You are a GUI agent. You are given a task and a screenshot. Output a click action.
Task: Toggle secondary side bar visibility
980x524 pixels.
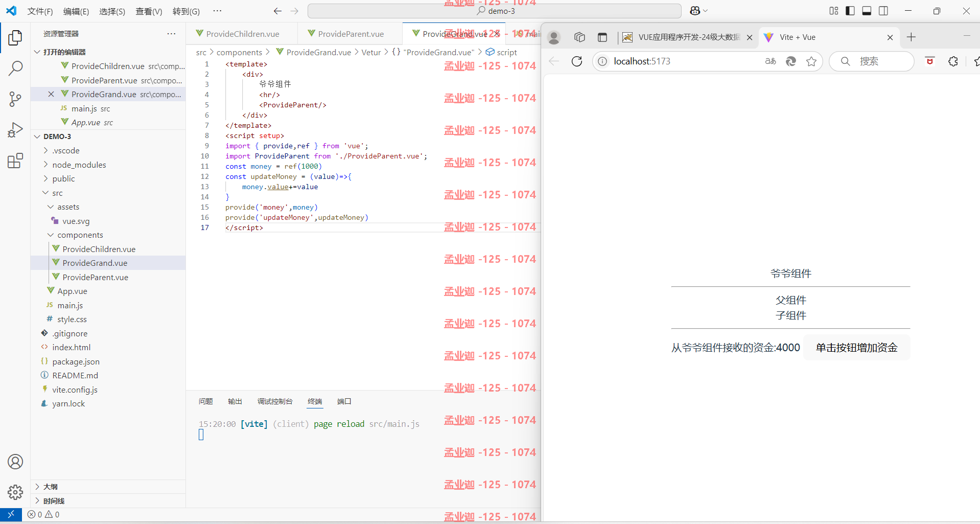883,11
